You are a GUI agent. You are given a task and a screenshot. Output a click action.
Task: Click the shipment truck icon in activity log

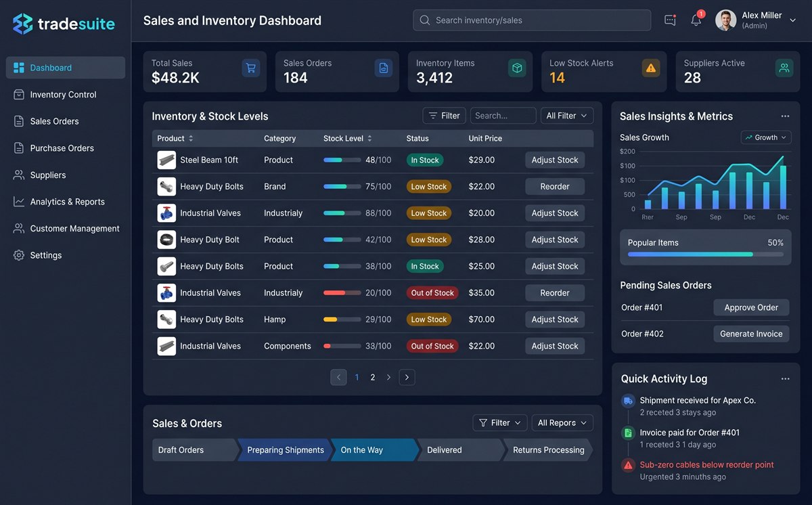coord(628,401)
